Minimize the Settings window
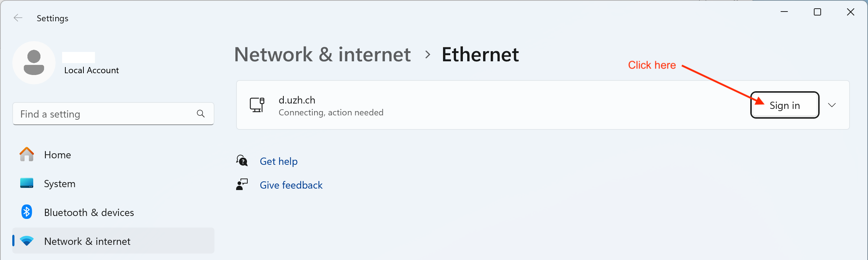The width and height of the screenshot is (868, 260). pyautogui.click(x=784, y=12)
